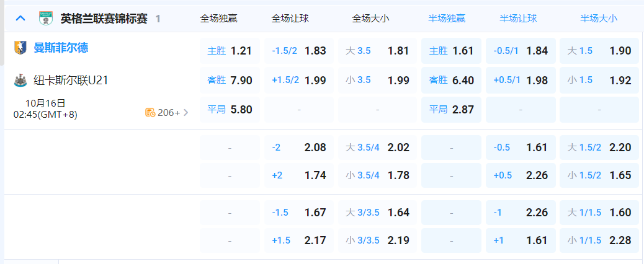Screen dimensions: 644x264
Task: Choose handicap +2 at odds 1.74
Action: click(x=299, y=175)
